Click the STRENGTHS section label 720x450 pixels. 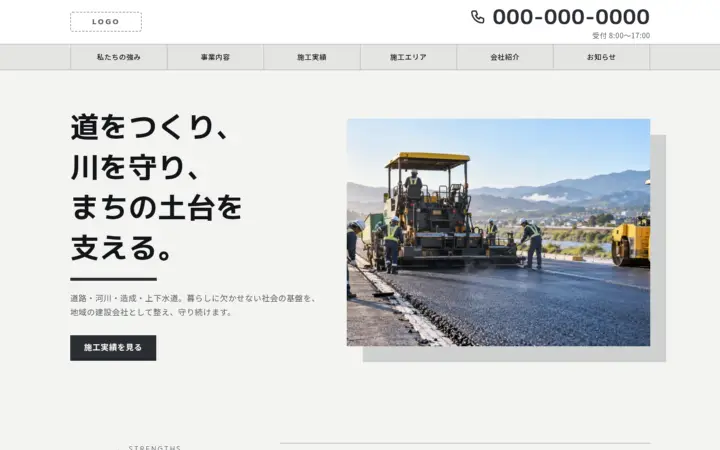coord(155,447)
